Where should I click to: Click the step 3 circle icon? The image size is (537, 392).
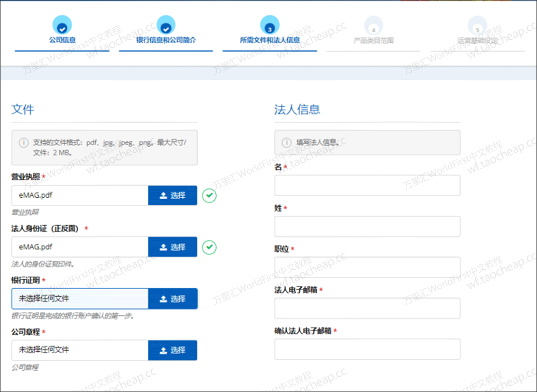pos(270,25)
